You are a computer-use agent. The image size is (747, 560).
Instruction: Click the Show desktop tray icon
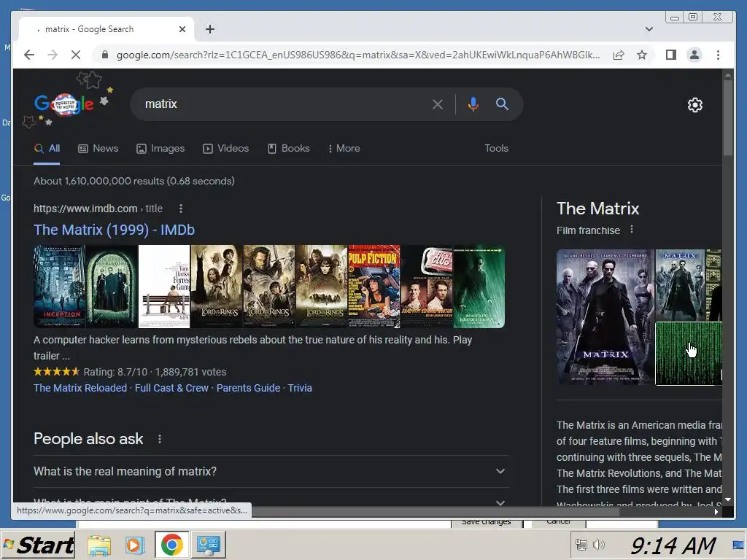(x=738, y=545)
